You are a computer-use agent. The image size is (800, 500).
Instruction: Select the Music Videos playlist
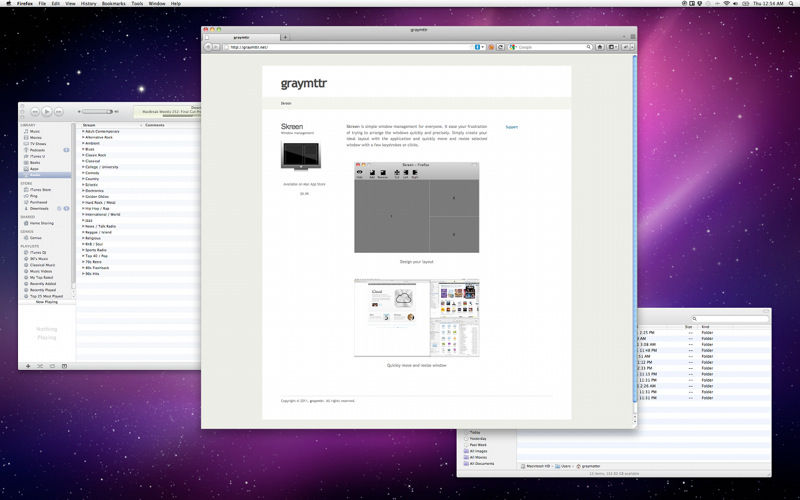(x=41, y=271)
